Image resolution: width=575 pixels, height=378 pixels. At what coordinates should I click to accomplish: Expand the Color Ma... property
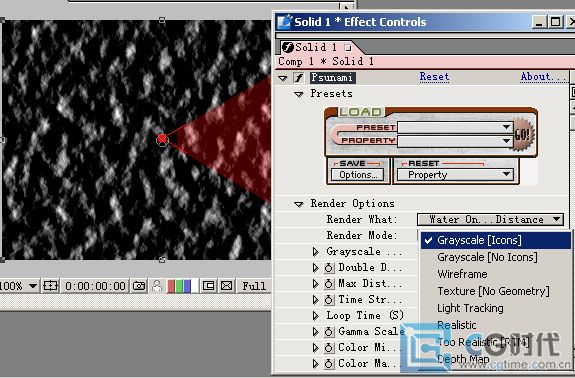point(315,364)
